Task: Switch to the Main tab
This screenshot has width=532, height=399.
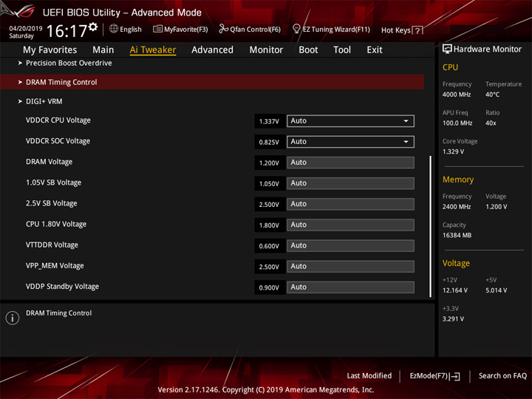Action: tap(103, 50)
